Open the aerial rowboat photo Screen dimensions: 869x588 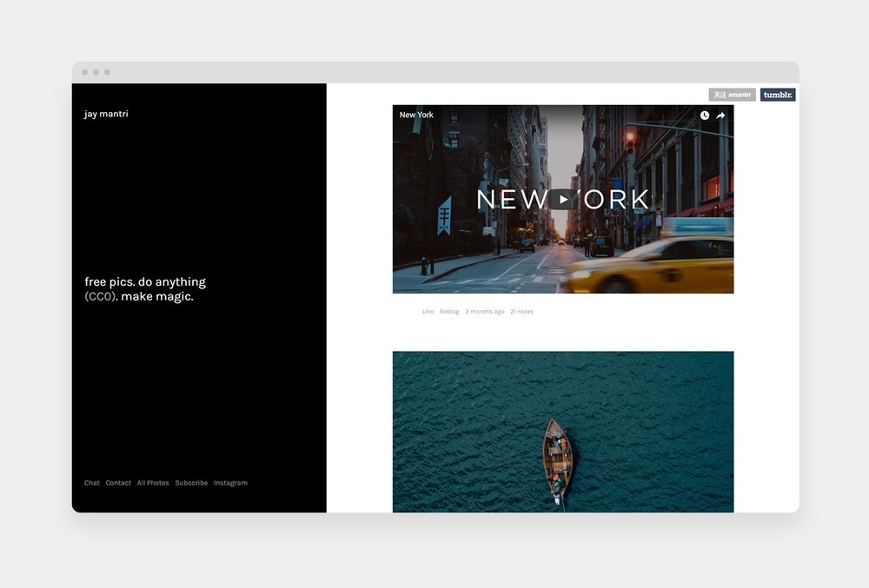(563, 432)
